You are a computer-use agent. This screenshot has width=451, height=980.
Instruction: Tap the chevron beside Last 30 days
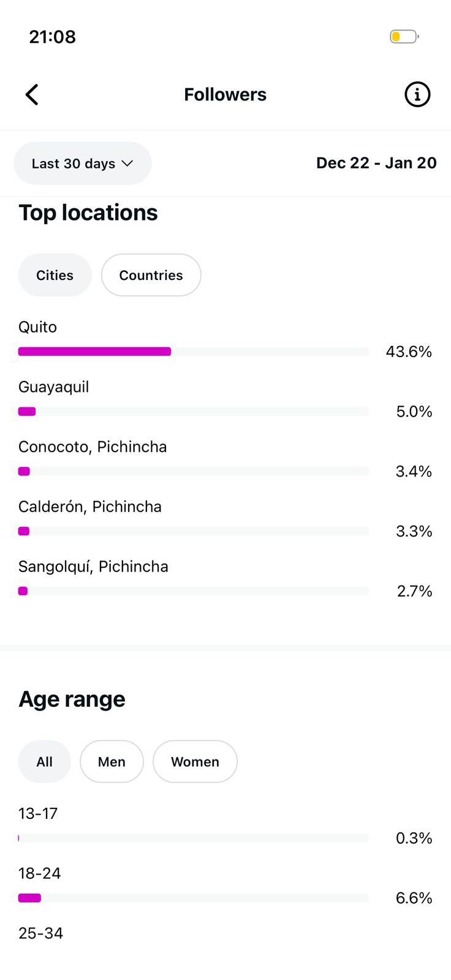(127, 164)
